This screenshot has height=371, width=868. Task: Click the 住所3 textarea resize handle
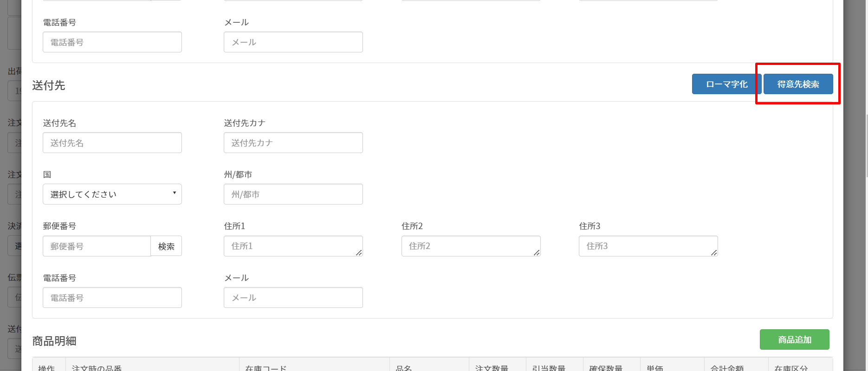point(714,253)
